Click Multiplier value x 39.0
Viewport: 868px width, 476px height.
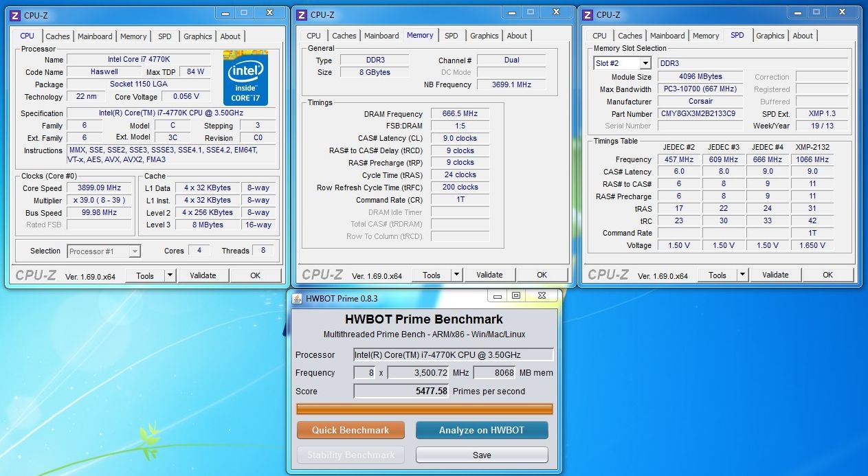(x=99, y=201)
